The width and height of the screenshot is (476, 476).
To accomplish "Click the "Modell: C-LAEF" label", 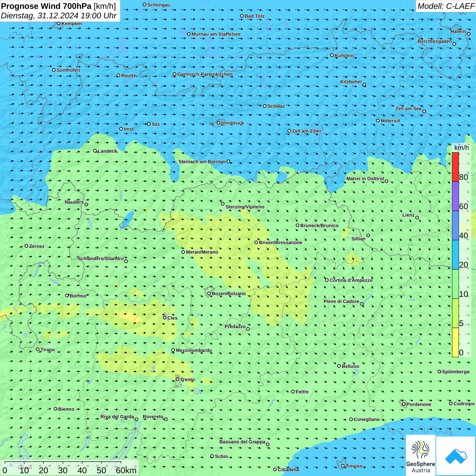I will (x=445, y=6).
